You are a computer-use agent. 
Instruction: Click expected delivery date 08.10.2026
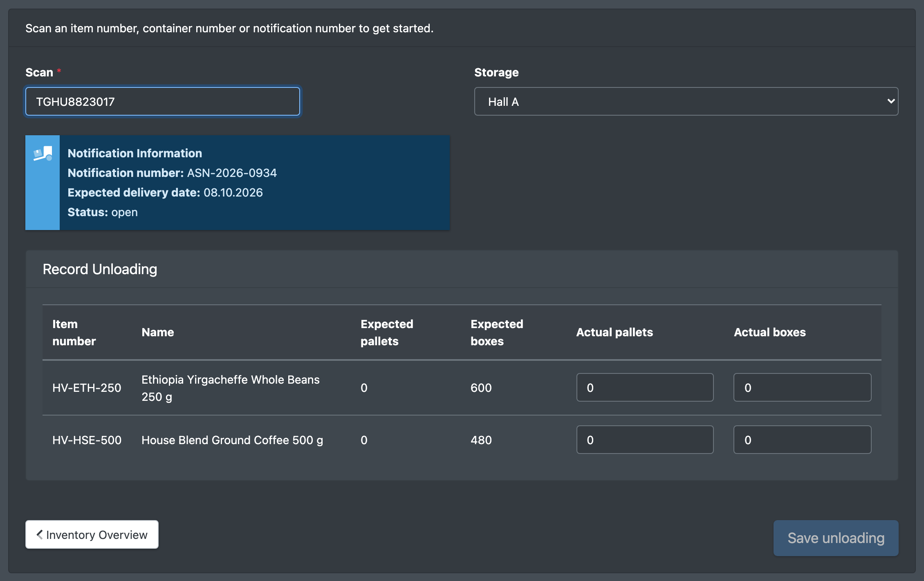pos(233,192)
